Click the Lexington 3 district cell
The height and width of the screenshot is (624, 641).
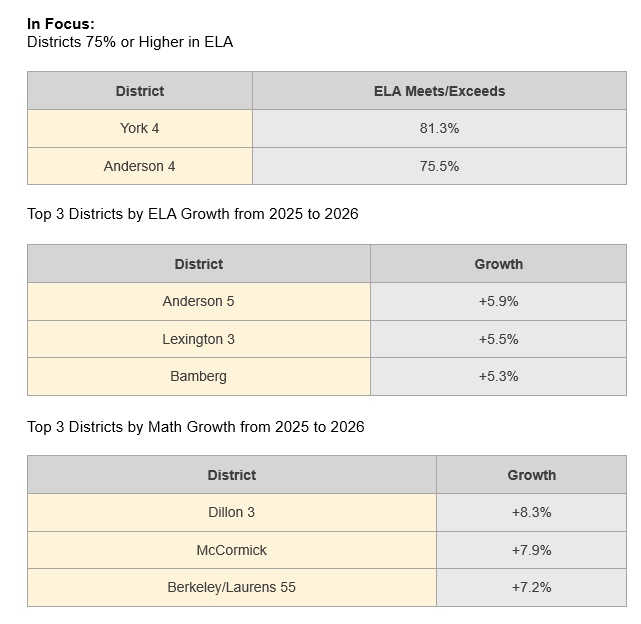tap(199, 339)
